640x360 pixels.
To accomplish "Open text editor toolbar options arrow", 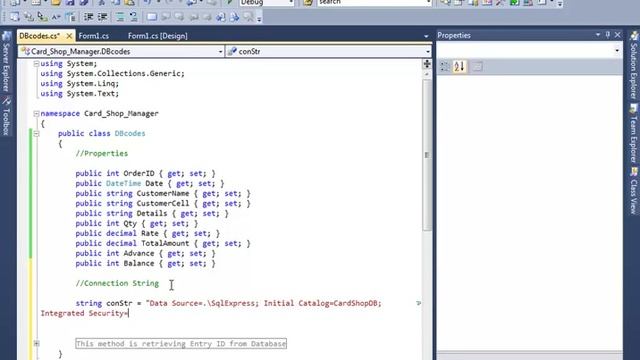I will (x=259, y=19).
